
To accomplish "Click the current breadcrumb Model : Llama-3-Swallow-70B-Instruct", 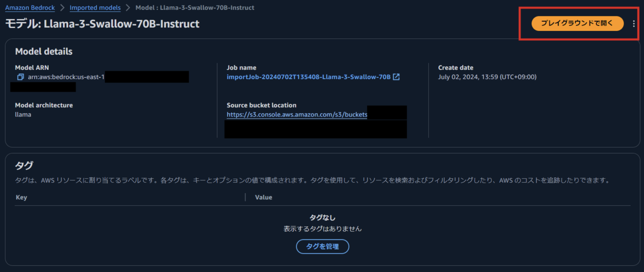I will pyautogui.click(x=195, y=8).
